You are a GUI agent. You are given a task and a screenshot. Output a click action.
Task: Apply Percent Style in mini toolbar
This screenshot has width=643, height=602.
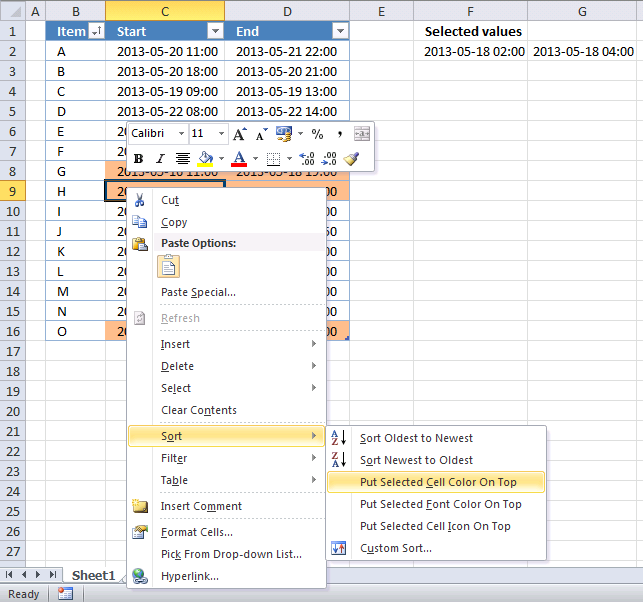click(x=317, y=134)
